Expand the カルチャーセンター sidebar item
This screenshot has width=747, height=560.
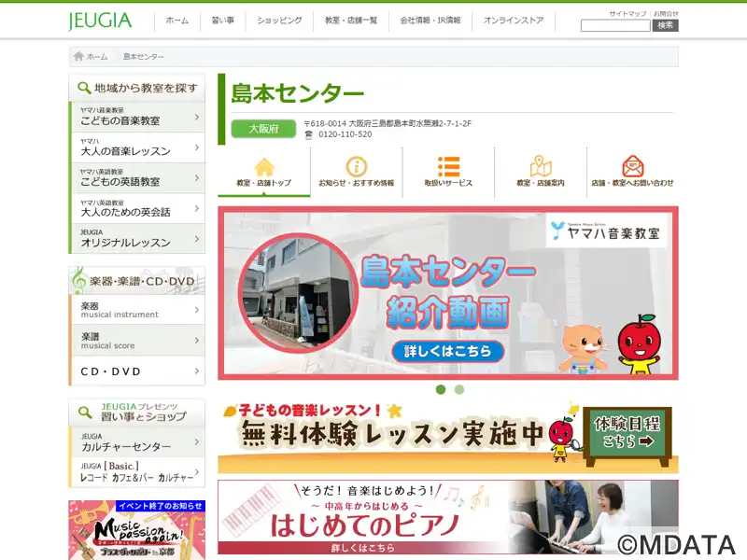pos(197,442)
